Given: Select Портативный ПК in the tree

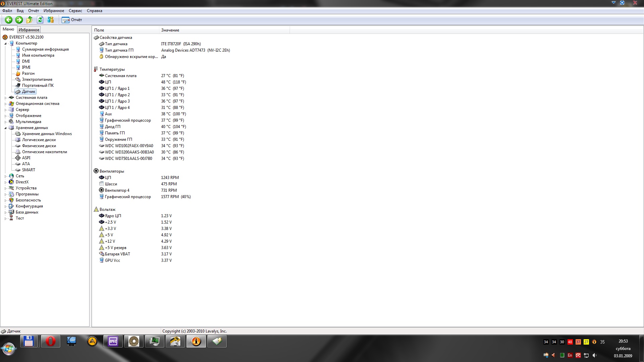Looking at the screenshot, I should pyautogui.click(x=38, y=85).
